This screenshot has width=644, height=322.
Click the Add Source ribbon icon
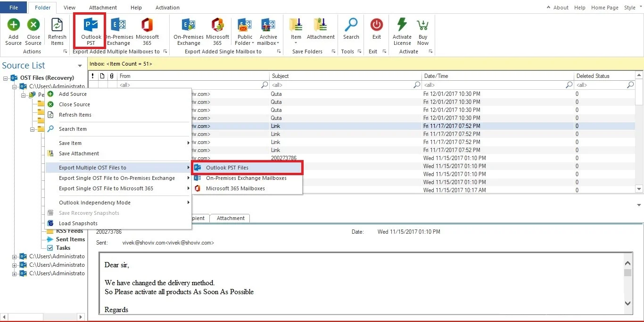(x=13, y=32)
